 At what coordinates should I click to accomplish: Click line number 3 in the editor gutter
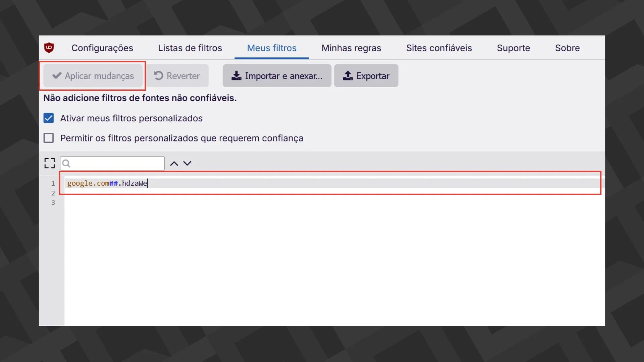click(x=53, y=202)
